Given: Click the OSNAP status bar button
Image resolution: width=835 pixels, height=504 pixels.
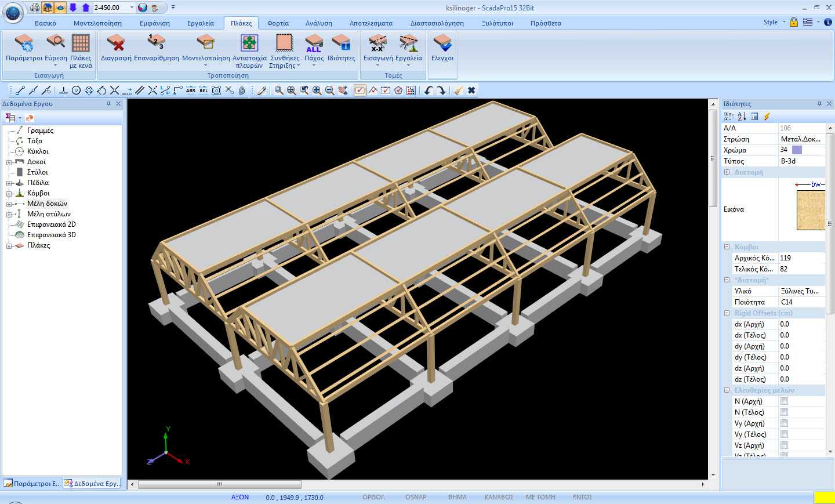Looking at the screenshot, I should coord(416,497).
